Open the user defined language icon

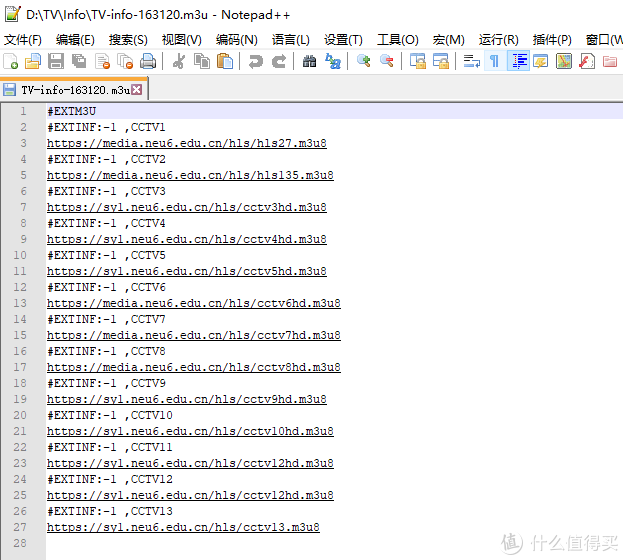[x=541, y=62]
